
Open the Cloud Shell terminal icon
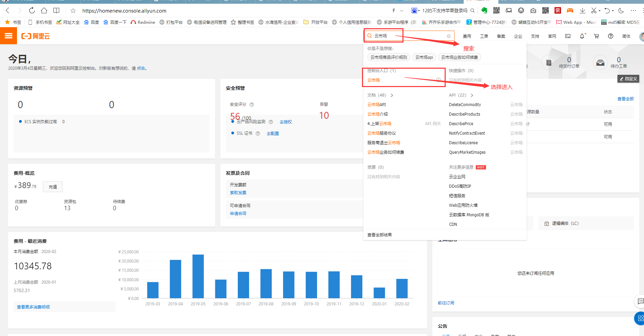tap(568, 36)
